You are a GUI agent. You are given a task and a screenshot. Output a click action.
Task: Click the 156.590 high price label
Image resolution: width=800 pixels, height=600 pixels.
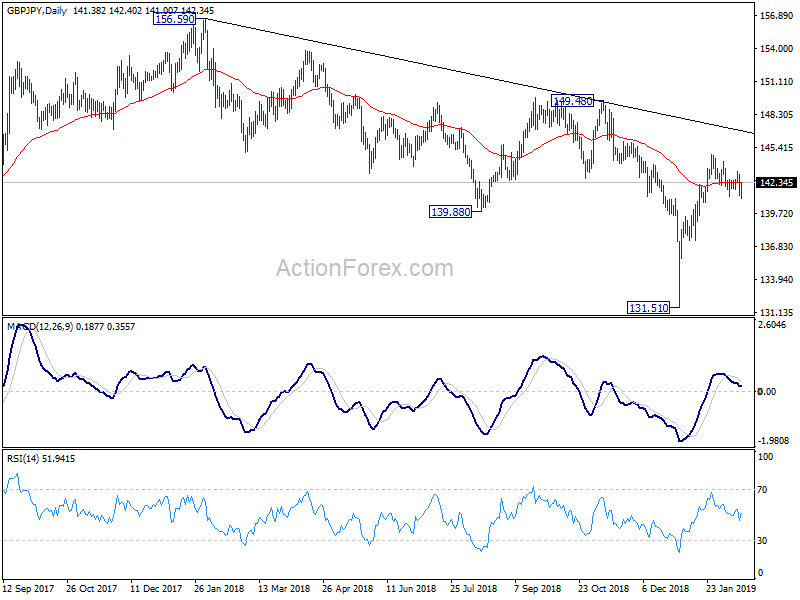pyautogui.click(x=174, y=19)
